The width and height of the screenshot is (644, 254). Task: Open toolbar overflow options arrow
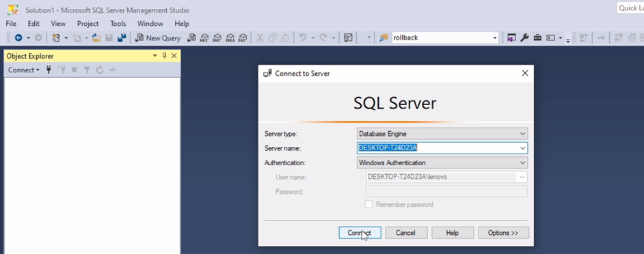click(x=568, y=40)
